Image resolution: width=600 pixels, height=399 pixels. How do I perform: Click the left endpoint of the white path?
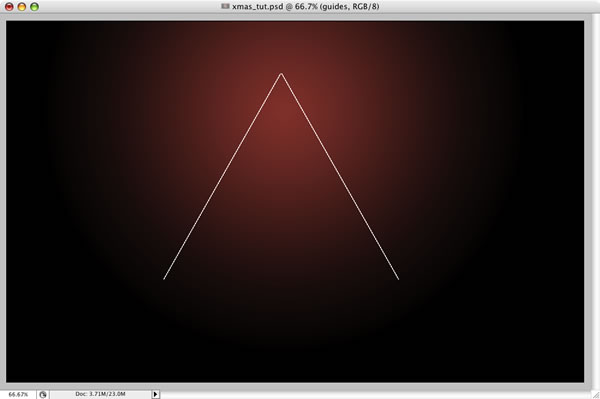pyautogui.click(x=164, y=279)
